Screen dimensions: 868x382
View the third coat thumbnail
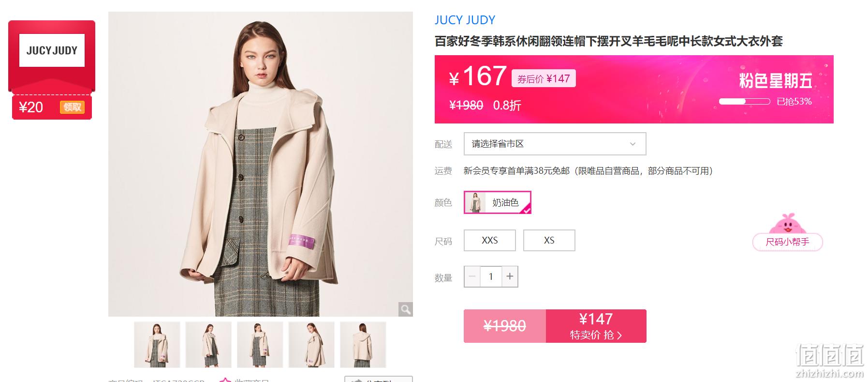coord(260,345)
